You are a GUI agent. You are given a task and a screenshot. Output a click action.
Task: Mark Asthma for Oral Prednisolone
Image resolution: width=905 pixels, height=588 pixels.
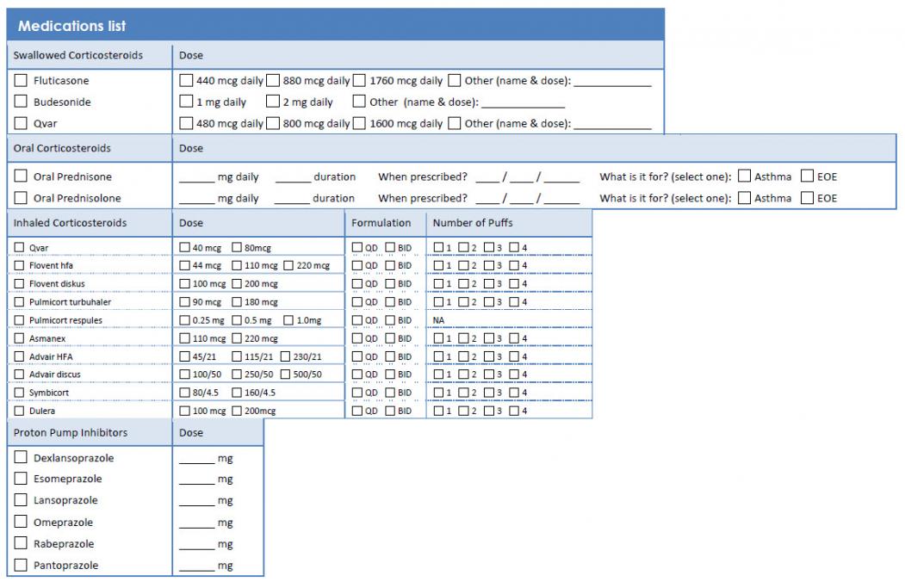point(745,198)
